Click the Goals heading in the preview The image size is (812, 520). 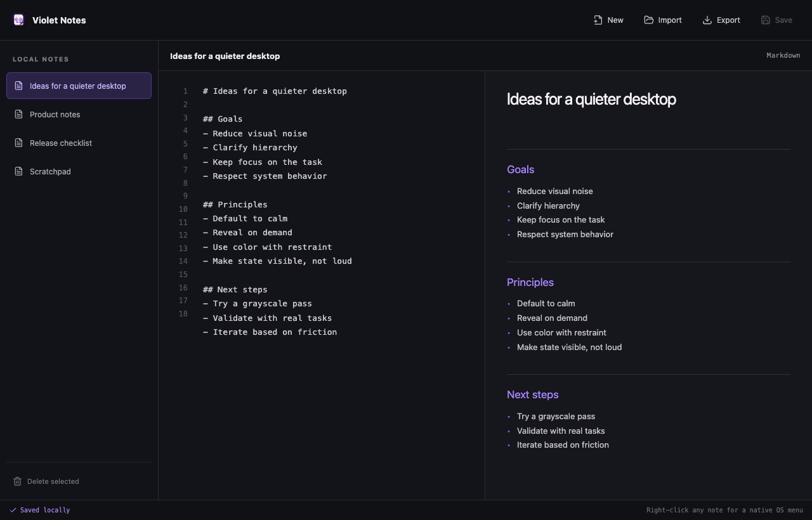coord(520,169)
